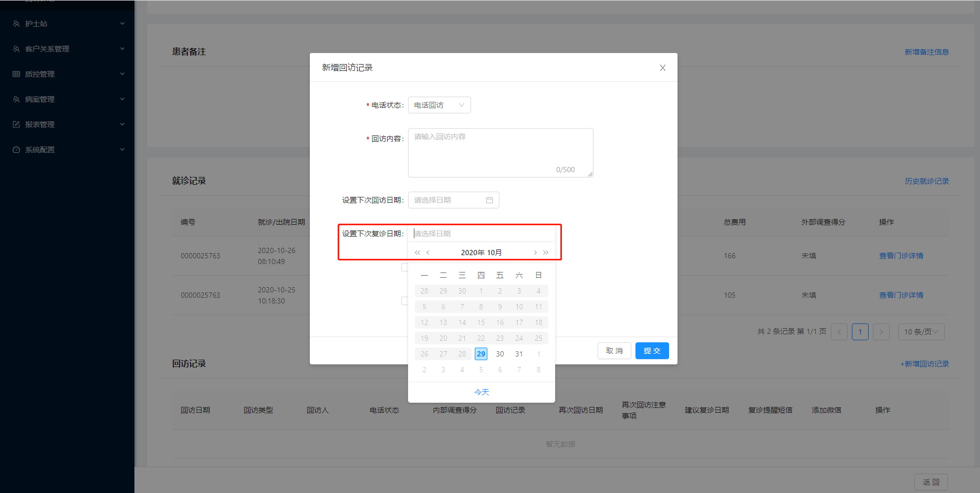This screenshot has width=980, height=493.
Task: Click the 就诊/出院日期 column header
Action: [x=282, y=222]
